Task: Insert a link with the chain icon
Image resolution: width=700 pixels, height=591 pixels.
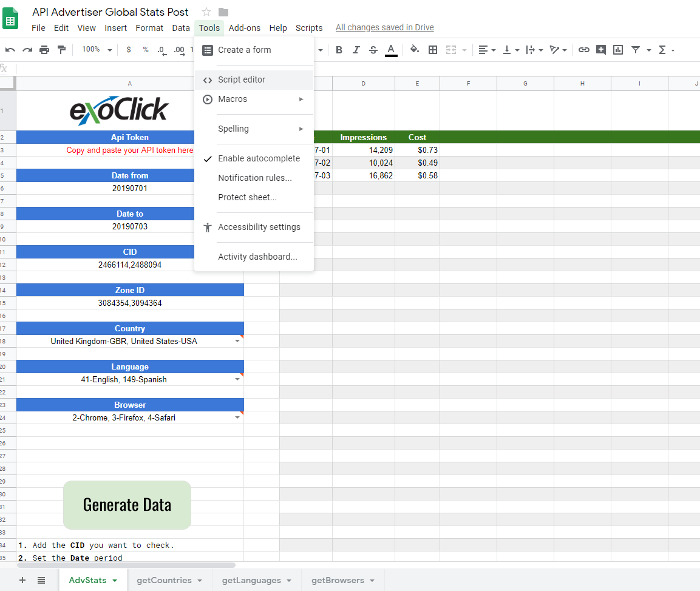Action: (x=584, y=50)
